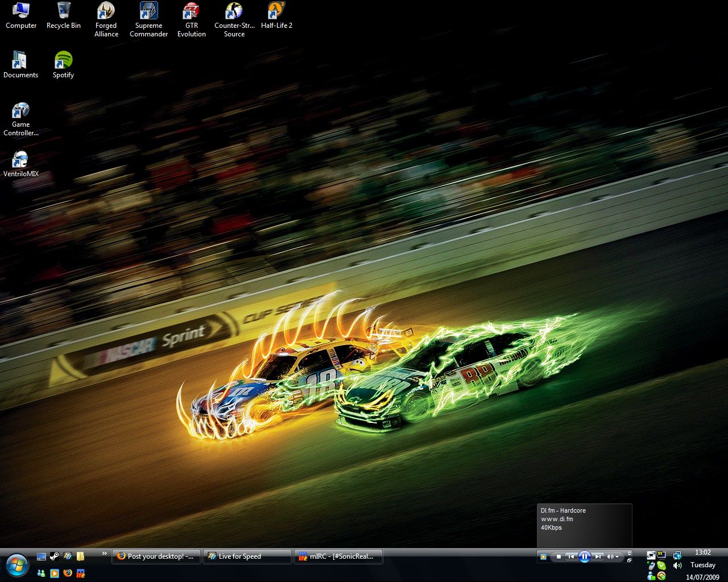
Task: Skip to the previous track
Action: click(x=571, y=557)
